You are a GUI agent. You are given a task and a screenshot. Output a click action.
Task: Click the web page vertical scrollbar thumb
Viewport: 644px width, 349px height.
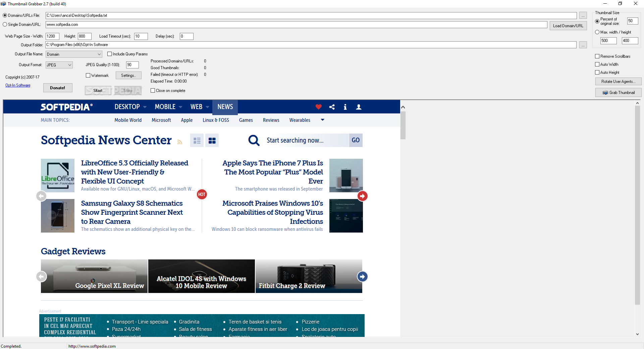point(403,125)
